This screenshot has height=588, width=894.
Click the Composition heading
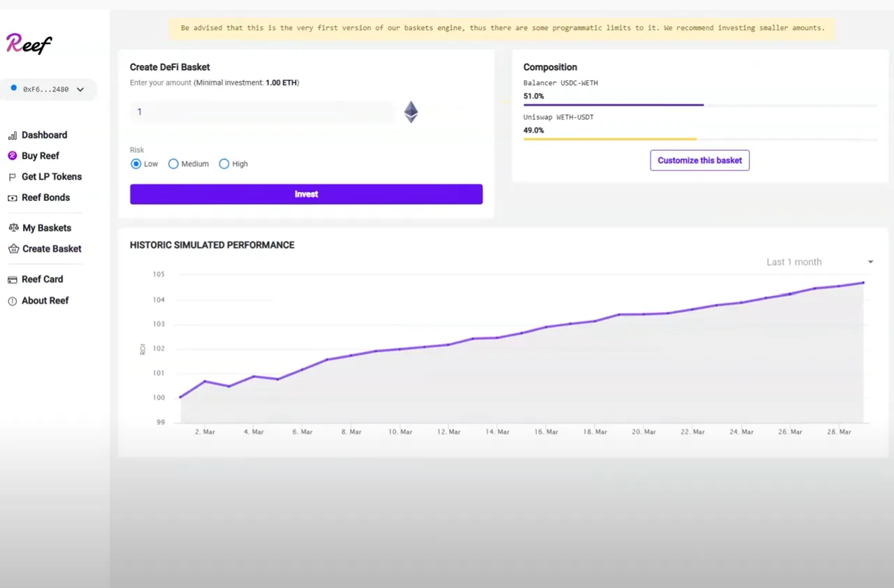(550, 67)
